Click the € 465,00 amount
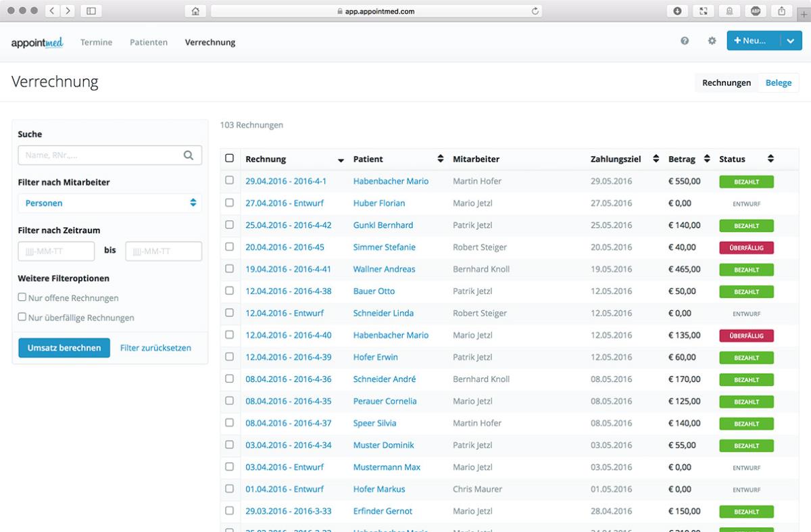Viewport: 811px width, 532px height. (685, 269)
